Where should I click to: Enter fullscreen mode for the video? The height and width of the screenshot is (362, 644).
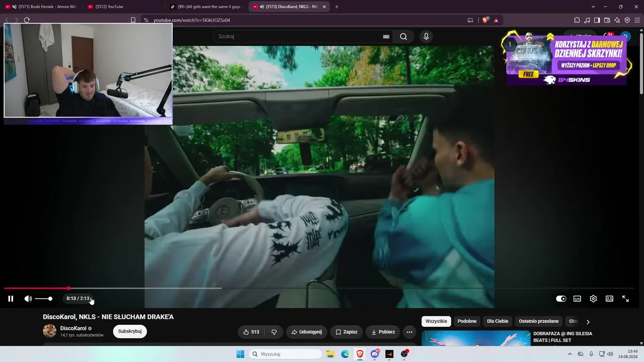coord(625,299)
